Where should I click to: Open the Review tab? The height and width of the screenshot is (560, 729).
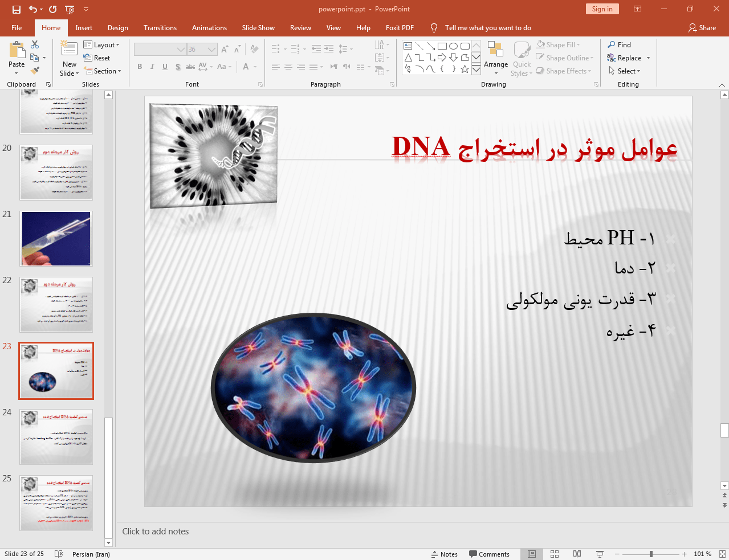click(x=300, y=27)
